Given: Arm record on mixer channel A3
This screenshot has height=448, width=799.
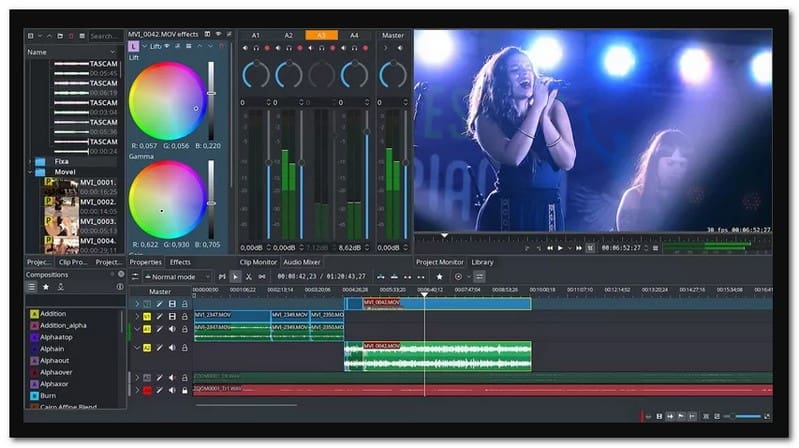Looking at the screenshot, I should click(334, 48).
